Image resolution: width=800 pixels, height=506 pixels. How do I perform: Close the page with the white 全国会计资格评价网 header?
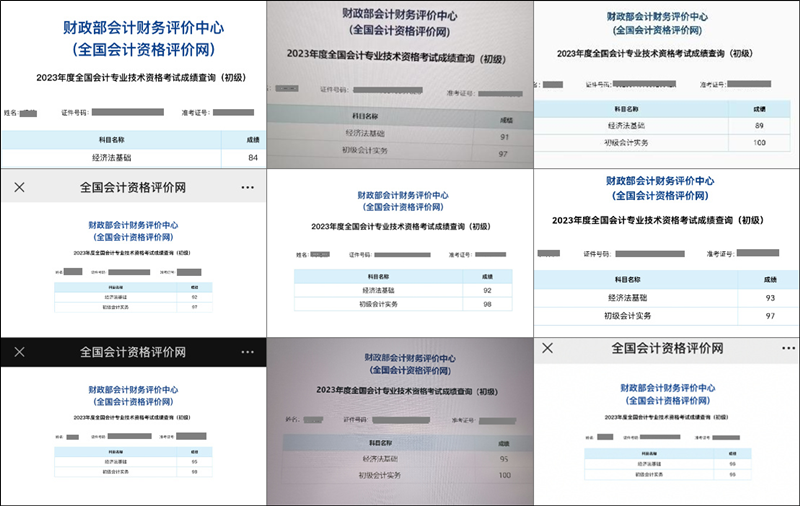tap(547, 348)
